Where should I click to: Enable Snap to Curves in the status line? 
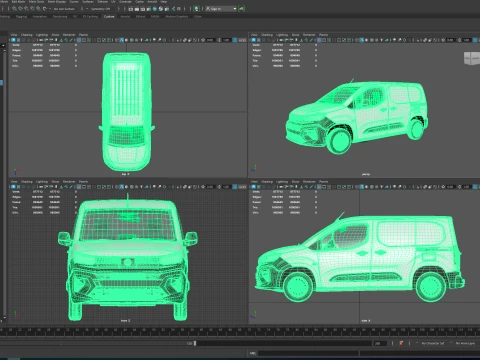coord(20,9)
